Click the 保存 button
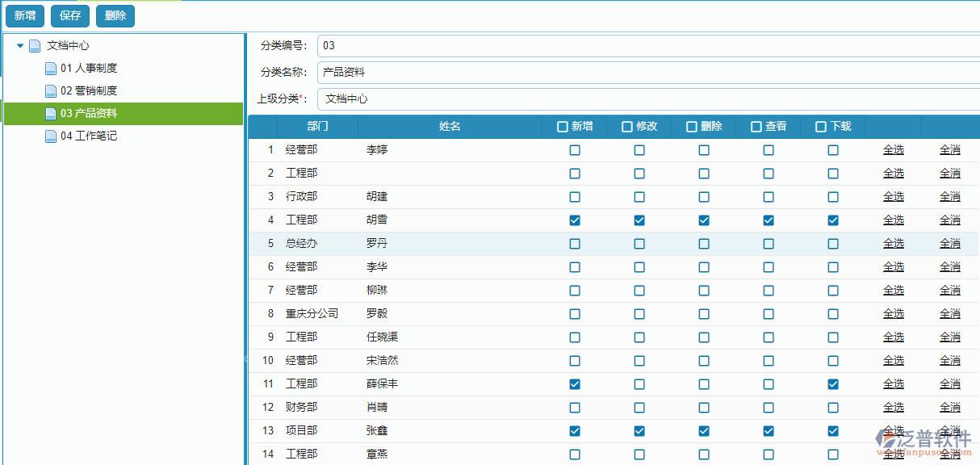The width and height of the screenshot is (980, 465). pos(69,15)
